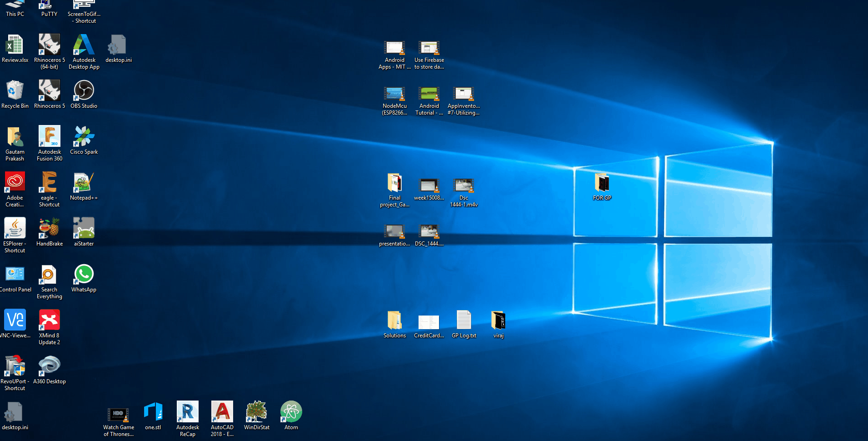This screenshot has height=441, width=868.
Task: Select the Control Panel icon
Action: click(15, 278)
